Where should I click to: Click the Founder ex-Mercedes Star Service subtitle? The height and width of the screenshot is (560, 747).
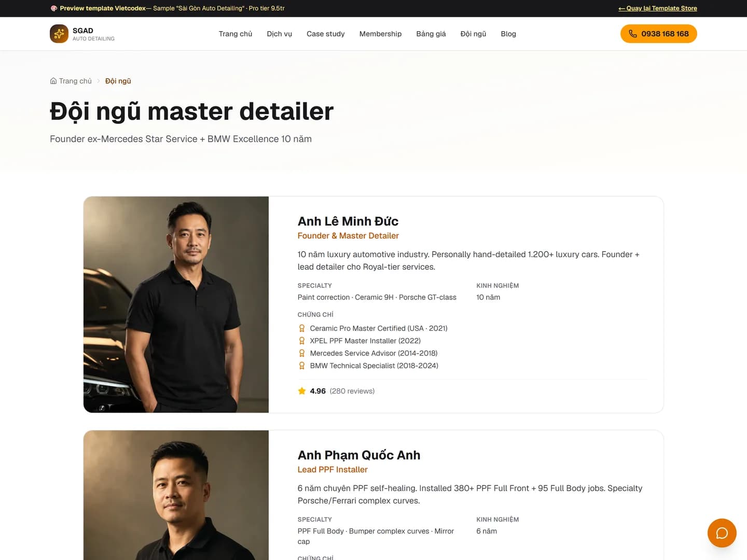click(181, 139)
